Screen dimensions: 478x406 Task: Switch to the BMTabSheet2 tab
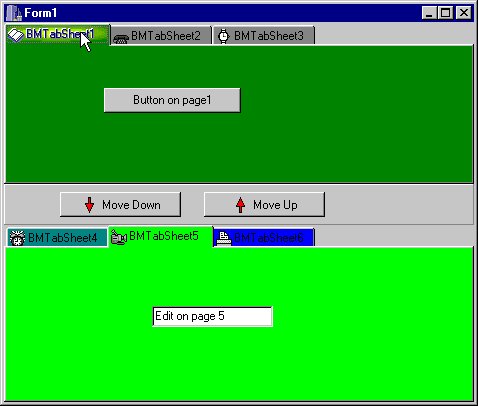point(161,36)
